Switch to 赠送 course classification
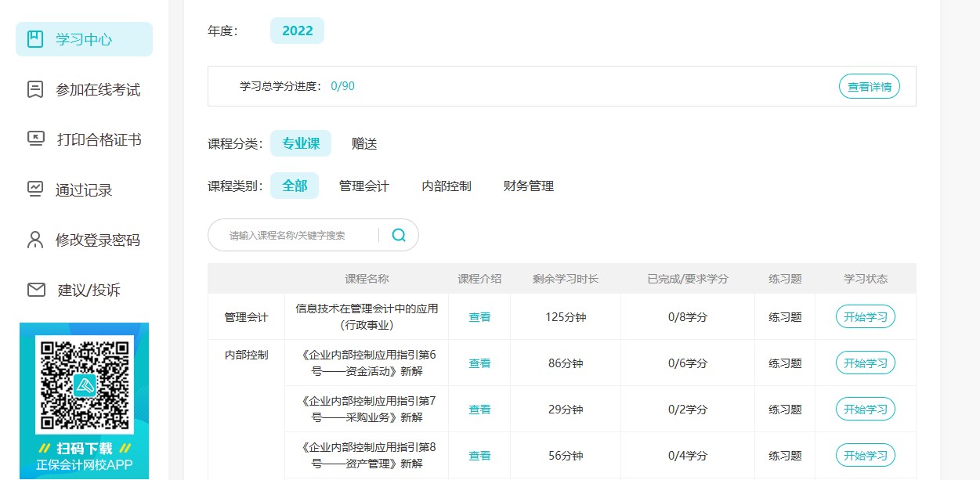 tap(364, 143)
